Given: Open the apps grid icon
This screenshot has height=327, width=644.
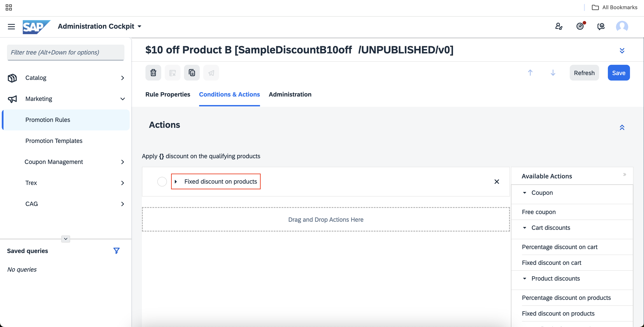Looking at the screenshot, I should tap(9, 7).
